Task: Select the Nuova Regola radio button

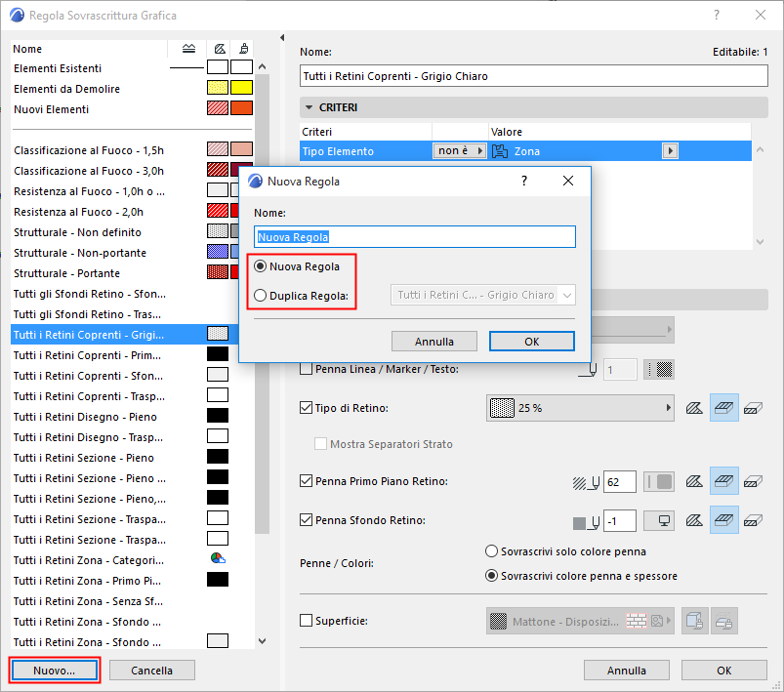Action: (x=260, y=266)
